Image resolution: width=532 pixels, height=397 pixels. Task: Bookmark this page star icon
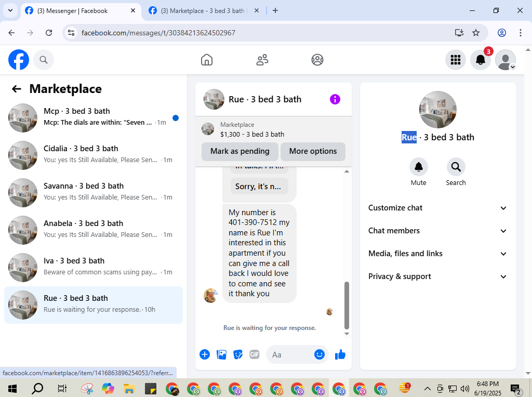pos(476,33)
